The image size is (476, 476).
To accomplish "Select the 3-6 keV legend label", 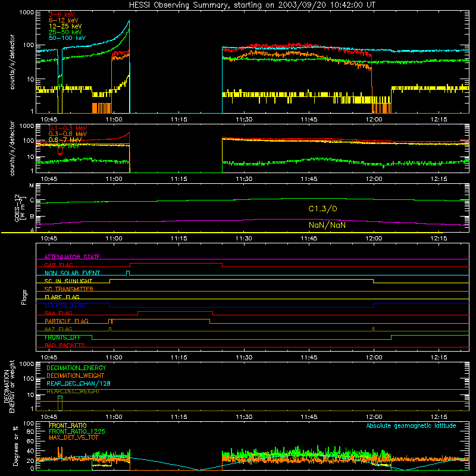I will coord(61,14).
